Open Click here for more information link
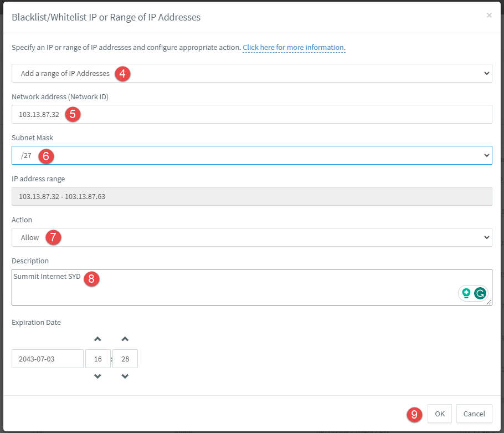This screenshot has height=433, width=504. (x=294, y=47)
